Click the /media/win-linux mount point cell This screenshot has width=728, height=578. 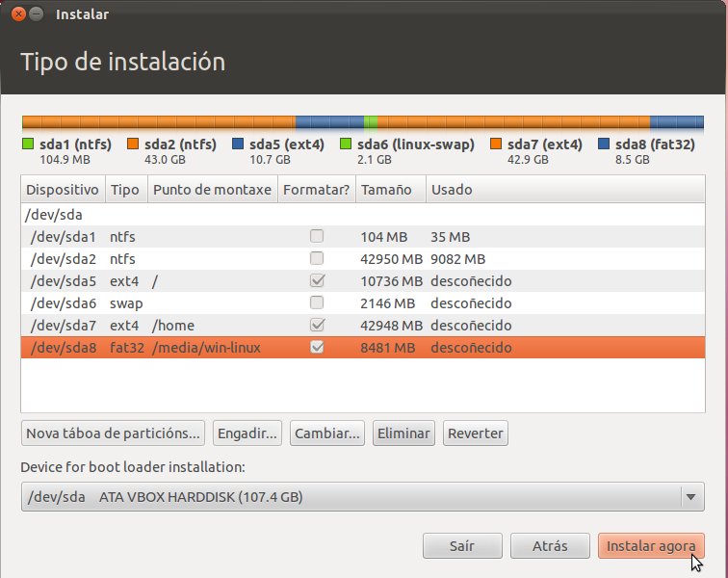tap(207, 348)
